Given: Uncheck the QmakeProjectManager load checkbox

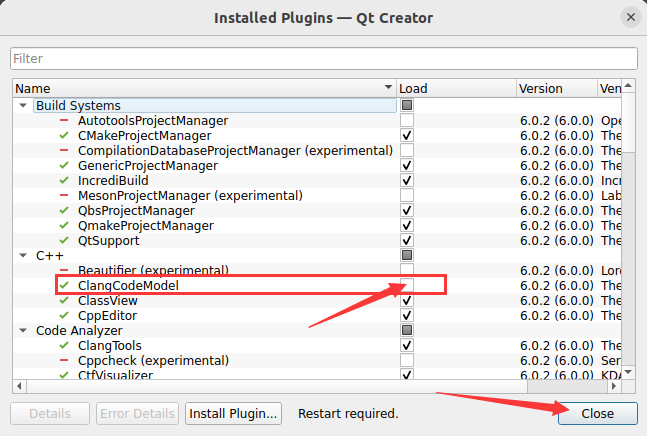Looking at the screenshot, I should pos(407,225).
